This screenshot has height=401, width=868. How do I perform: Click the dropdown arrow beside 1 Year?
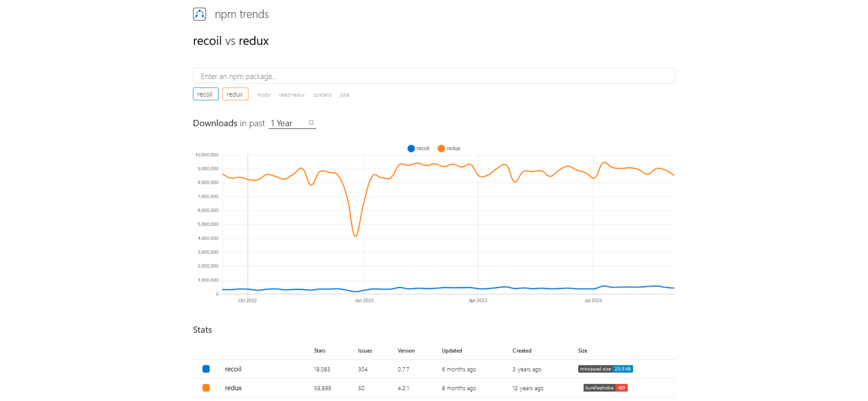[x=311, y=122]
